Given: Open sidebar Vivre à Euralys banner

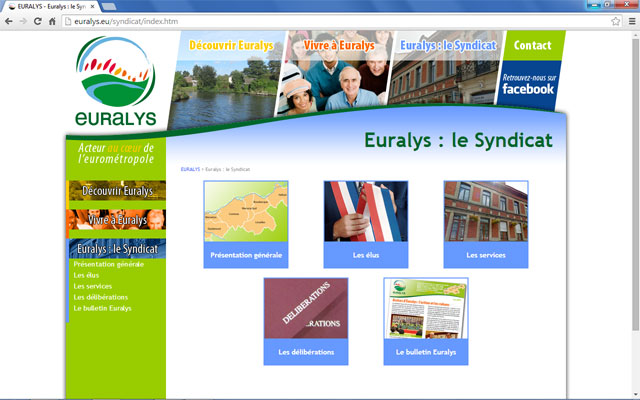Looking at the screenshot, I should pos(116,220).
